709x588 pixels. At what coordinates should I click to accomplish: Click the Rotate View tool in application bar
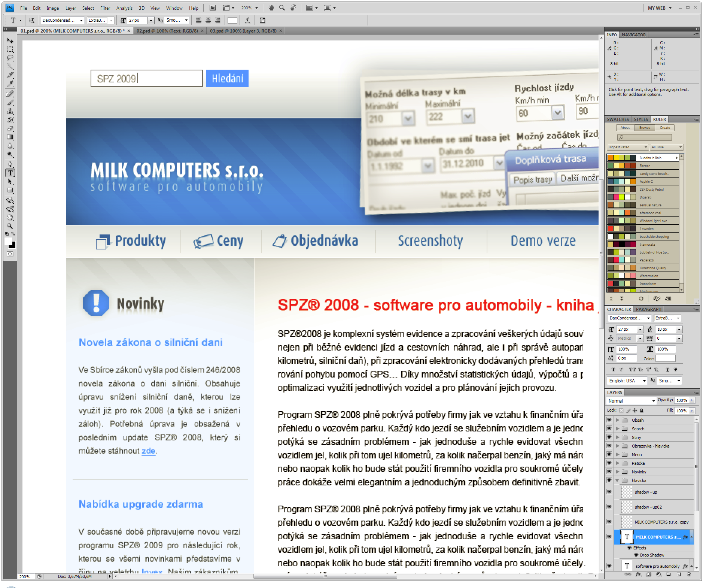point(293,8)
